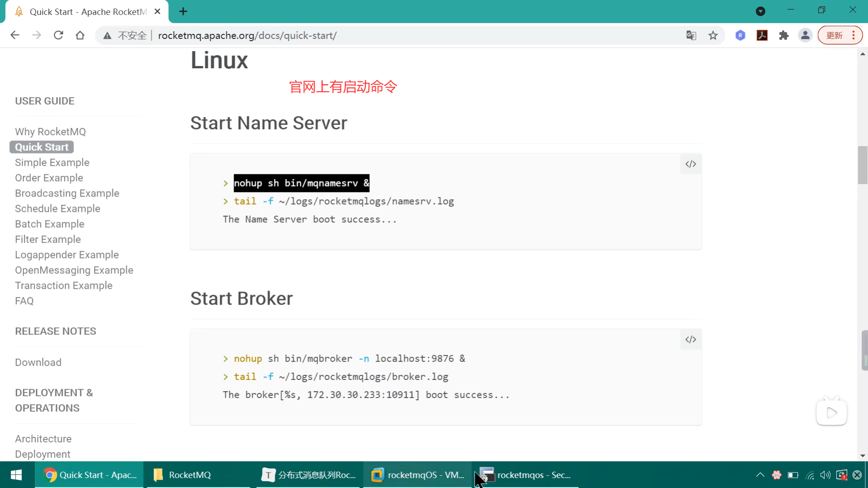
Task: Toggle code view on the Name Server block
Action: coord(690,164)
